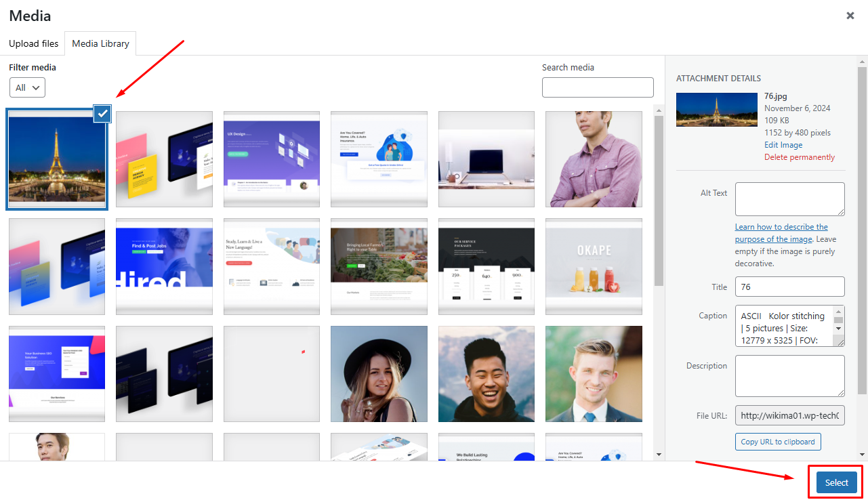Click the 76.jpg filename text
Image resolution: width=868 pixels, height=502 pixels.
tap(776, 96)
